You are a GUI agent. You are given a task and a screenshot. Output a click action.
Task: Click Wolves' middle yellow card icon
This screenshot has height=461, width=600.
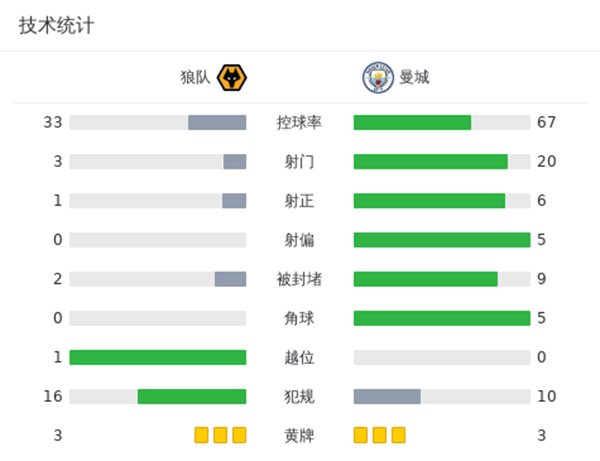tap(220, 435)
